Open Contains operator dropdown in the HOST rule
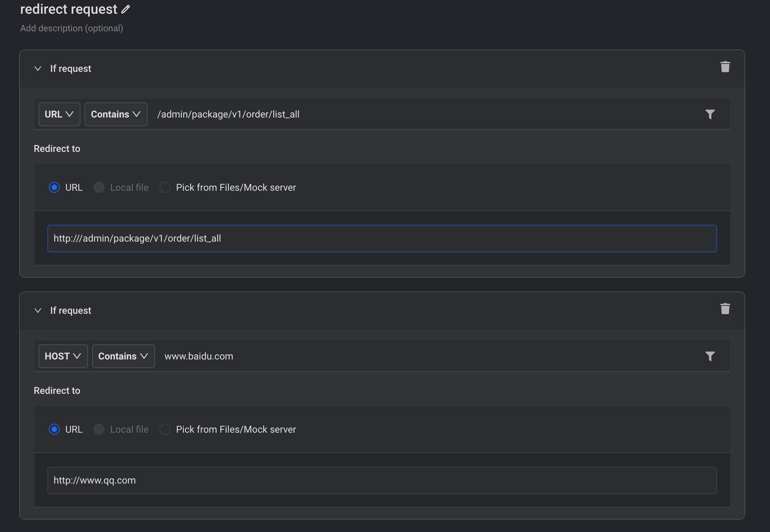This screenshot has width=770, height=532. [x=123, y=356]
